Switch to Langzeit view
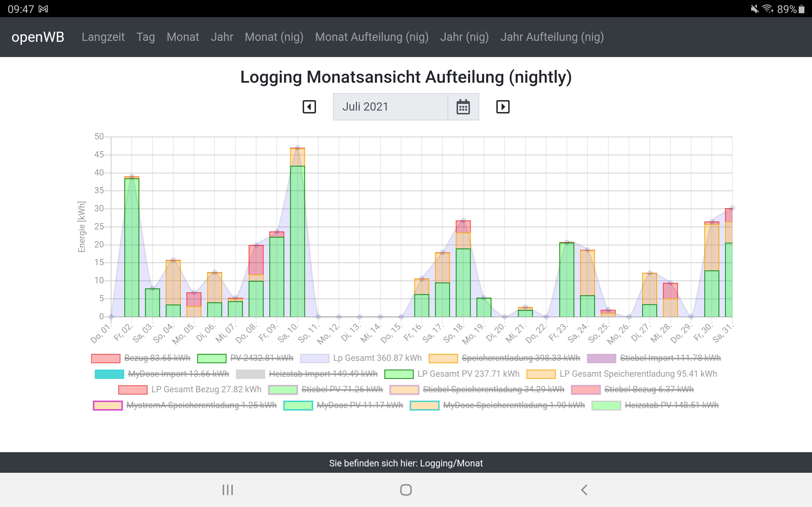Viewport: 812px width, 507px height. [103, 37]
